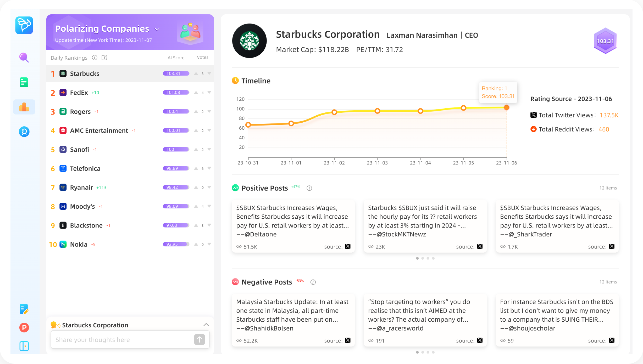
Task: Click the share icon beside Daily Rankings
Action: point(104,58)
